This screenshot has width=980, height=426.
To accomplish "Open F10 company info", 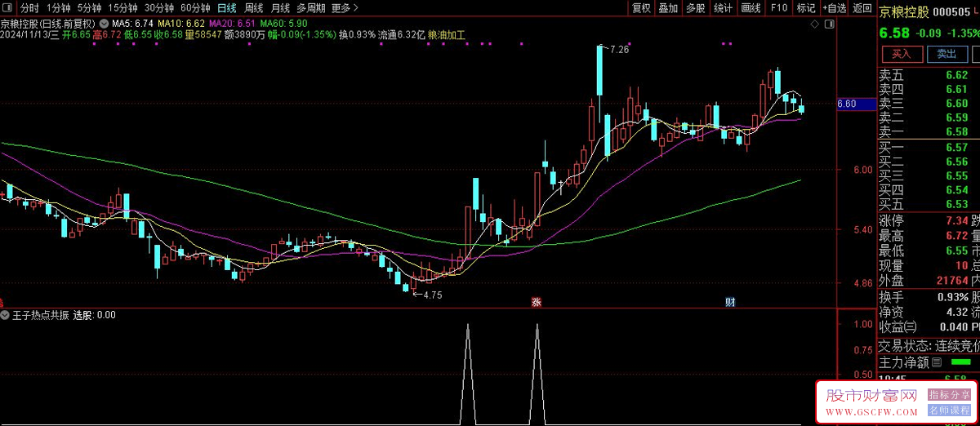I will point(778,8).
